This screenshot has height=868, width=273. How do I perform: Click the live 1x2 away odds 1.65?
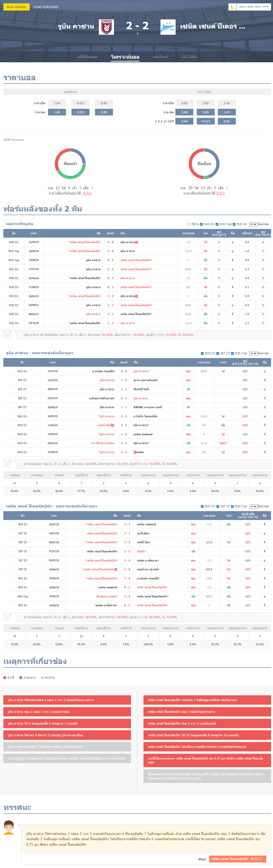[x=227, y=112]
